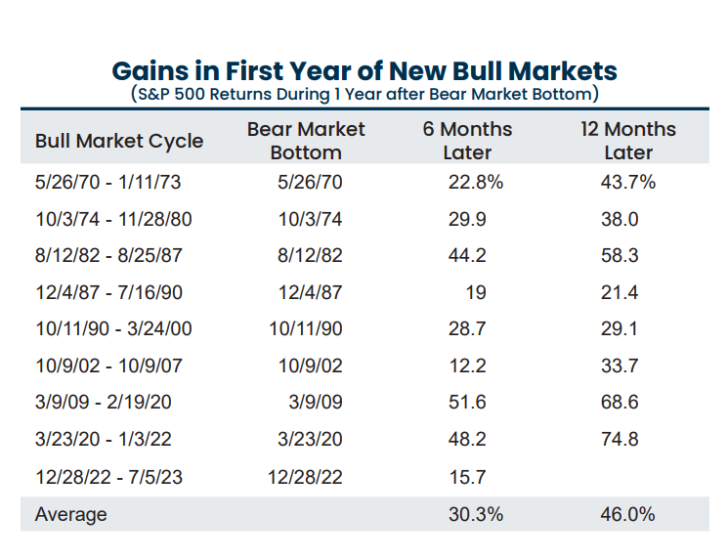Screen dimensions: 728x560
Task: Click the 'Bull Market Cycle' column header
Action: 119,141
